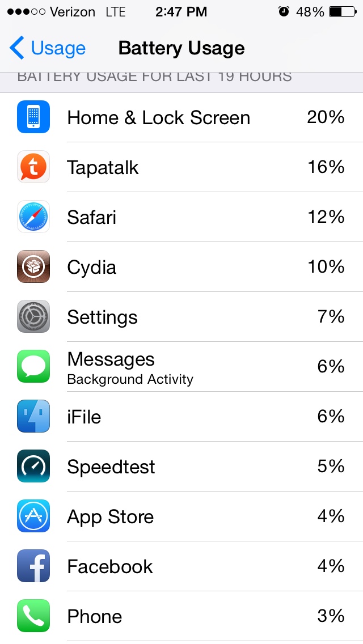Go back to Usage screen
Viewport: 363px width, 644px height.
tap(47, 48)
